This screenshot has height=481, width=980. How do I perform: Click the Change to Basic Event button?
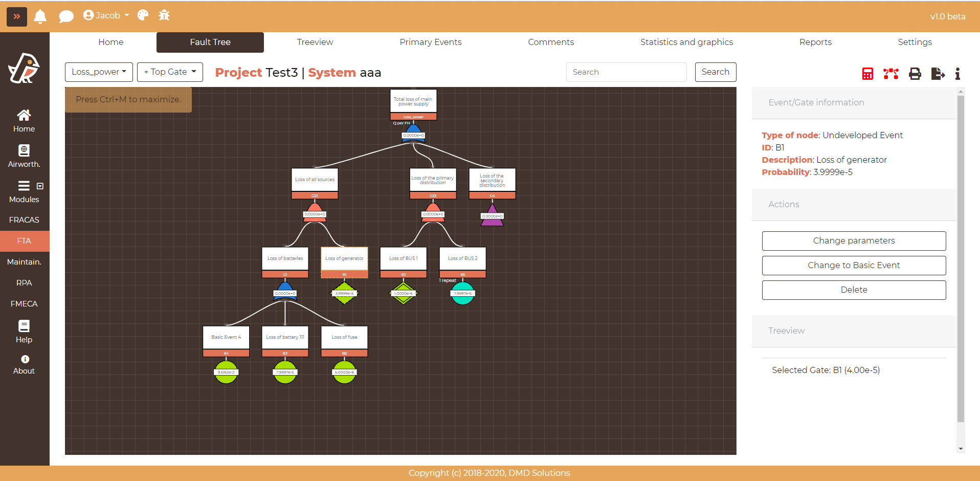click(854, 266)
